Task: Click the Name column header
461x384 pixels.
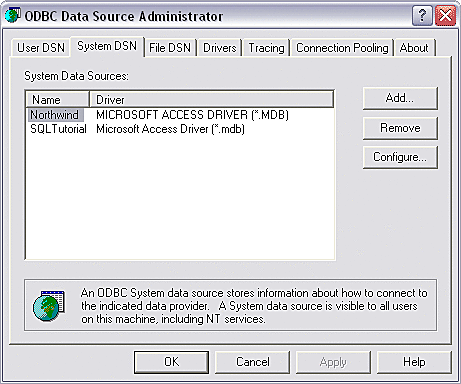Action: point(57,99)
